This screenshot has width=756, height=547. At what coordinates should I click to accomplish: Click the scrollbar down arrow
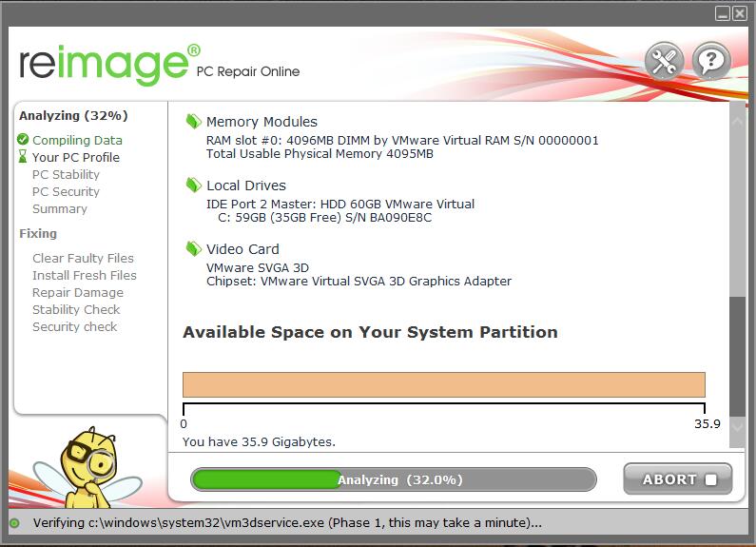coord(737,427)
